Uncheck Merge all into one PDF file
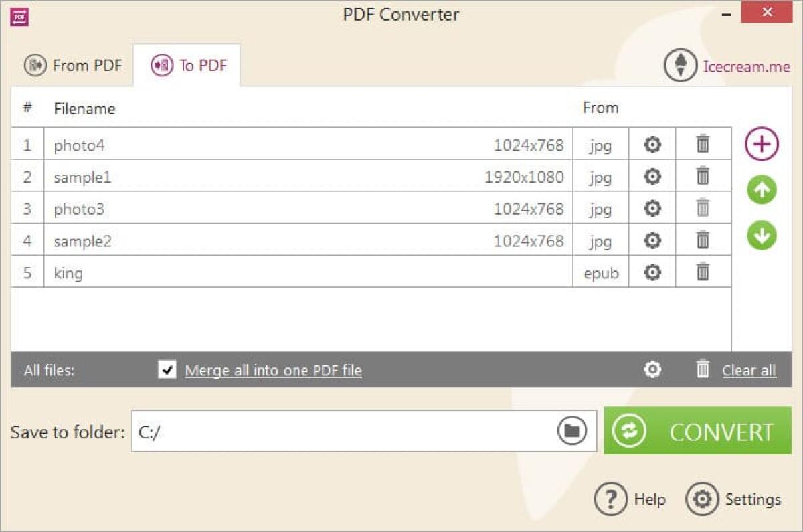 click(x=167, y=369)
